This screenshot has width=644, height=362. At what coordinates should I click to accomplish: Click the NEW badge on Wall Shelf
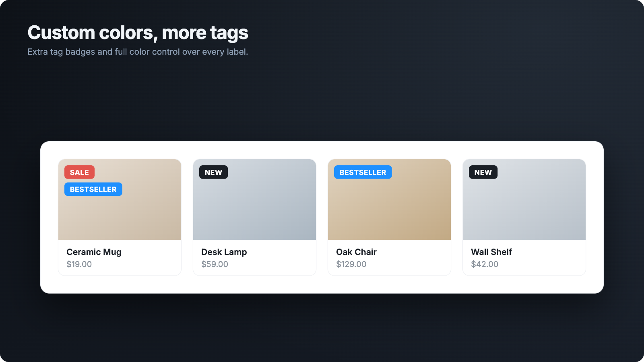[x=483, y=172]
